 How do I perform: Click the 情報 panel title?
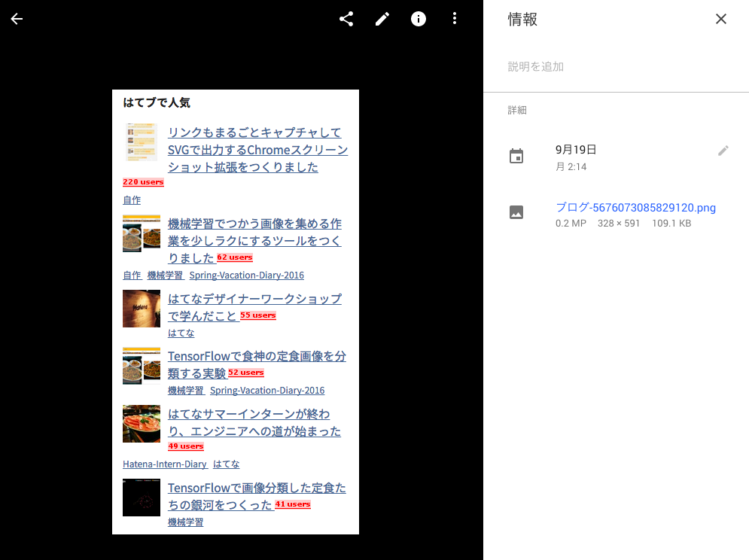[522, 19]
